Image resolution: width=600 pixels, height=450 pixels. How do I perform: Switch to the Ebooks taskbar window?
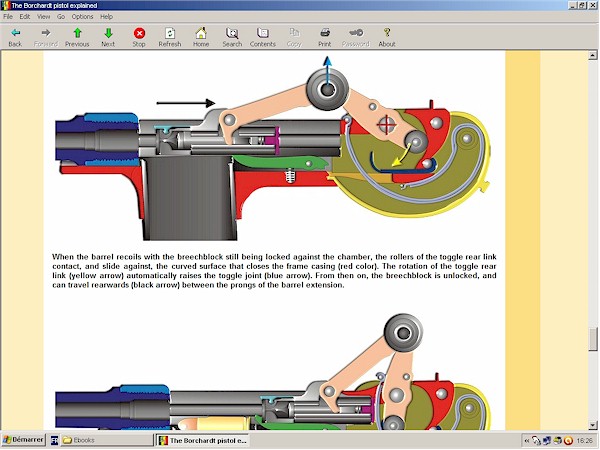tap(107, 440)
